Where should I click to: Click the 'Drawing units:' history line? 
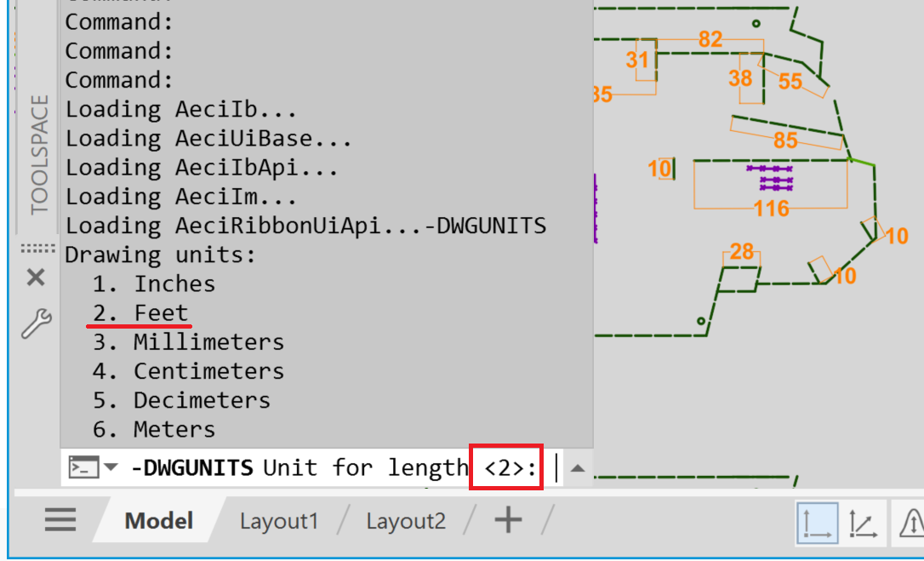point(161,255)
